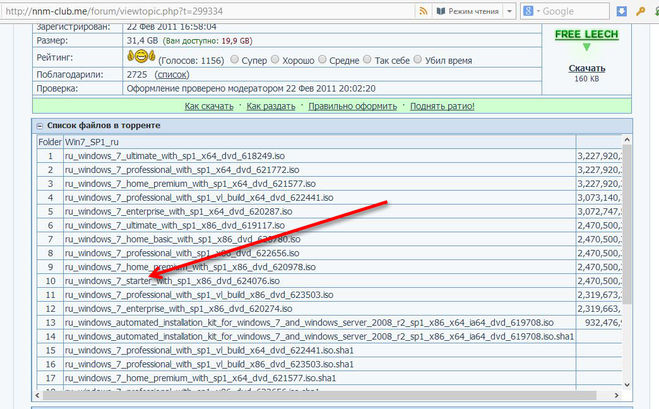Click ru_windows_7_enterprise x64 dvd_620287.iso file

point(178,211)
